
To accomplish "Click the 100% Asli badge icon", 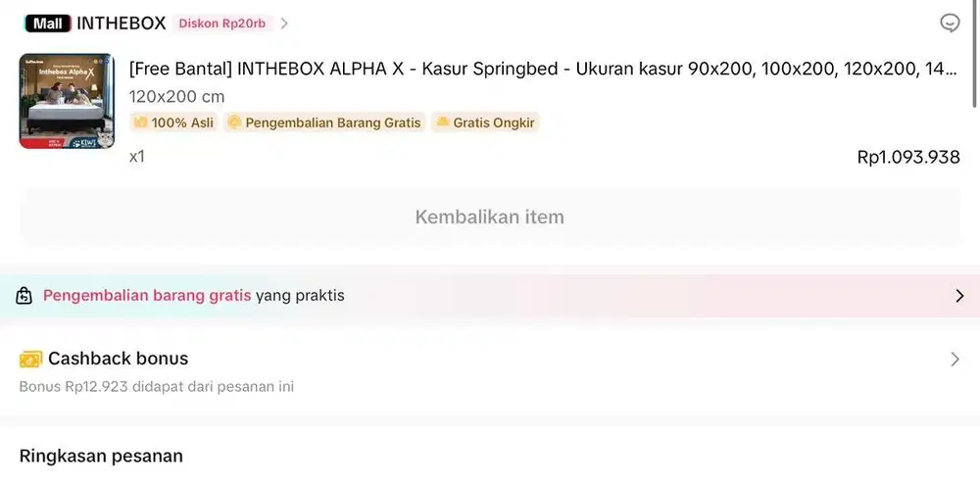I will [x=140, y=122].
